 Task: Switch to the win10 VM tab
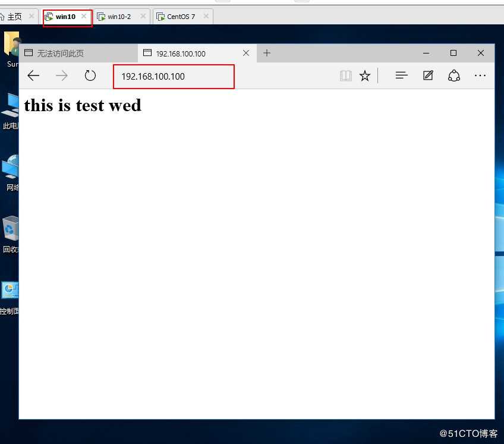click(x=65, y=17)
